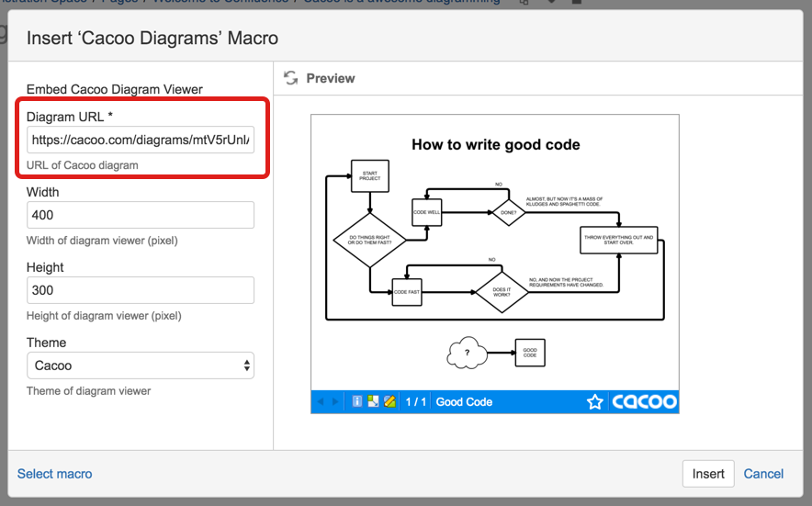Image resolution: width=812 pixels, height=506 pixels.
Task: Click the 'THROW EVERYTHING OUT AND START OVER' box
Action: pyautogui.click(x=619, y=240)
